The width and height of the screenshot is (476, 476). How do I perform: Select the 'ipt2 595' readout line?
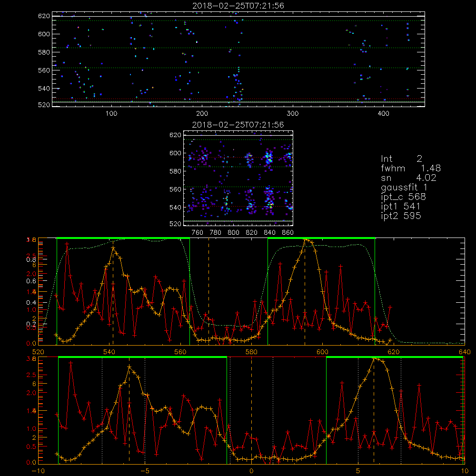click(x=401, y=216)
